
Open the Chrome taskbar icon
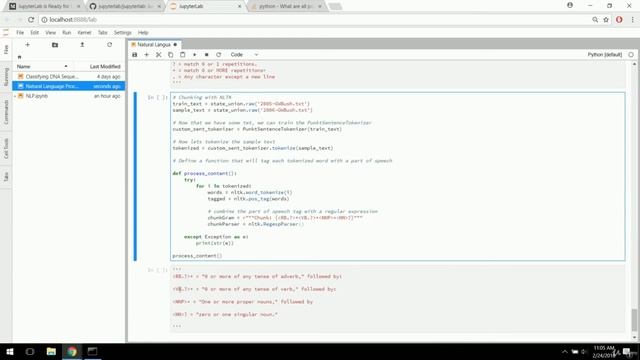pos(72,351)
